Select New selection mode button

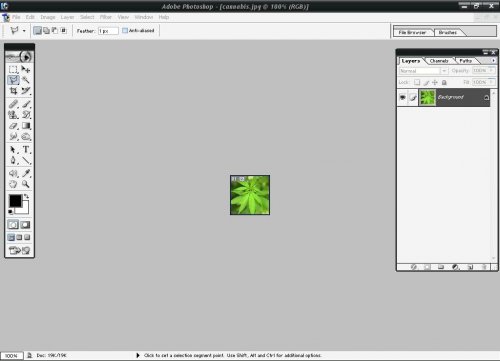pyautogui.click(x=38, y=31)
